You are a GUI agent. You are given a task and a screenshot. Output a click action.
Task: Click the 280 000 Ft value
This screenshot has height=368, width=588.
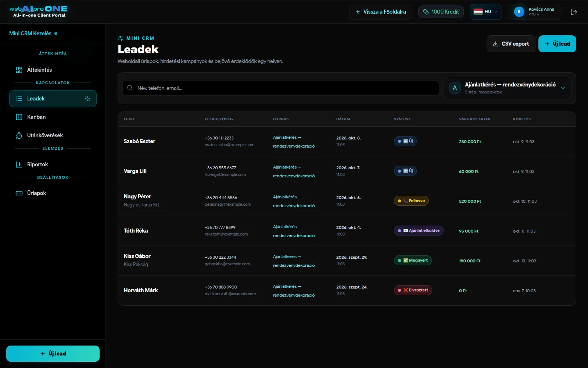(x=470, y=142)
